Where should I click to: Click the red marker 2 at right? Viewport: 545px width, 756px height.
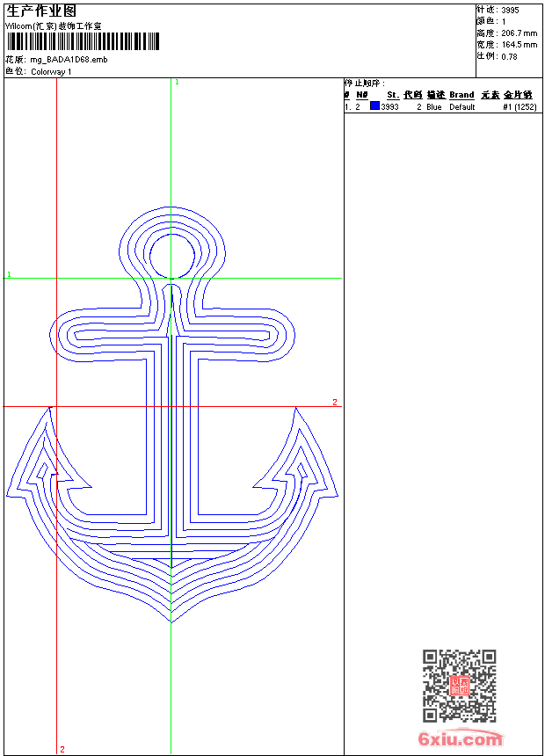pyautogui.click(x=334, y=402)
